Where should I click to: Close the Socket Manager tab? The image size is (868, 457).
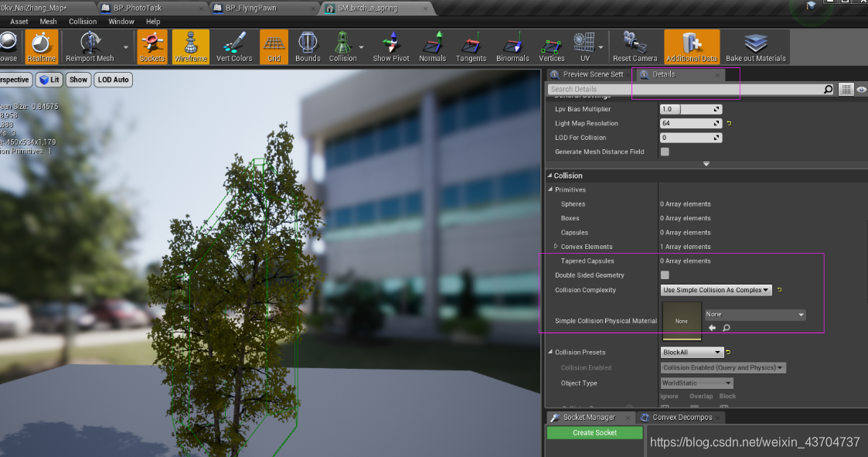pyautogui.click(x=628, y=417)
